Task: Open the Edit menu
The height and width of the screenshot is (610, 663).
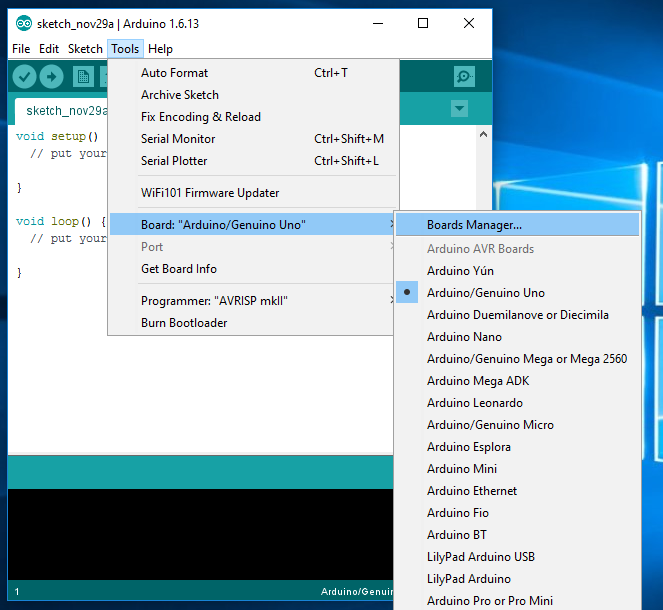Action: pyautogui.click(x=49, y=49)
